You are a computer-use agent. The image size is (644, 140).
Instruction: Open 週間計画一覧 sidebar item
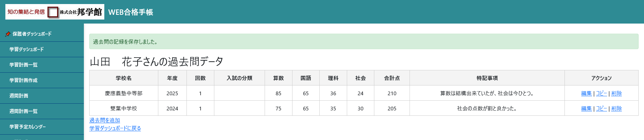pyautogui.click(x=23, y=111)
